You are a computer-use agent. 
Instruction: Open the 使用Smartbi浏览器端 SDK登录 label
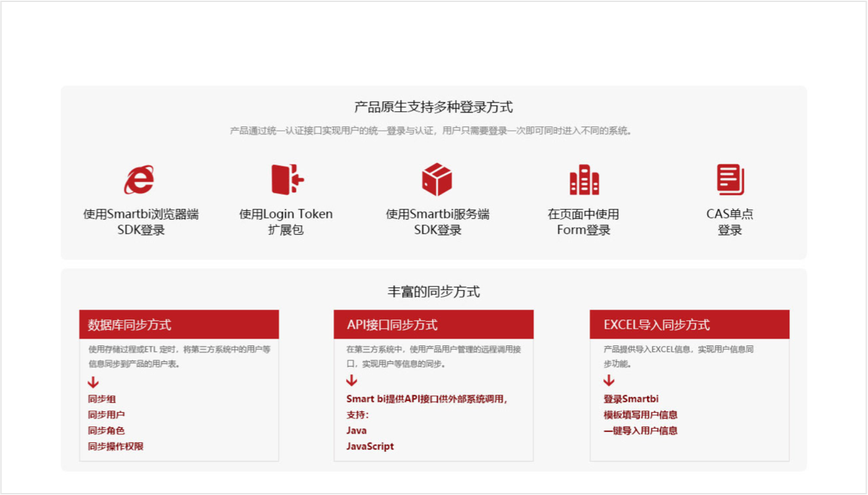pos(140,222)
